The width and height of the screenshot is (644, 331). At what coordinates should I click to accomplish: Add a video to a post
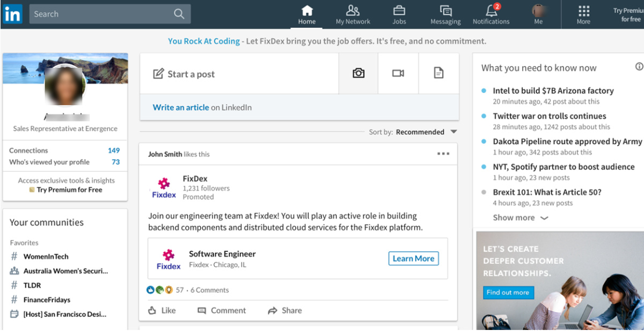pyautogui.click(x=398, y=74)
